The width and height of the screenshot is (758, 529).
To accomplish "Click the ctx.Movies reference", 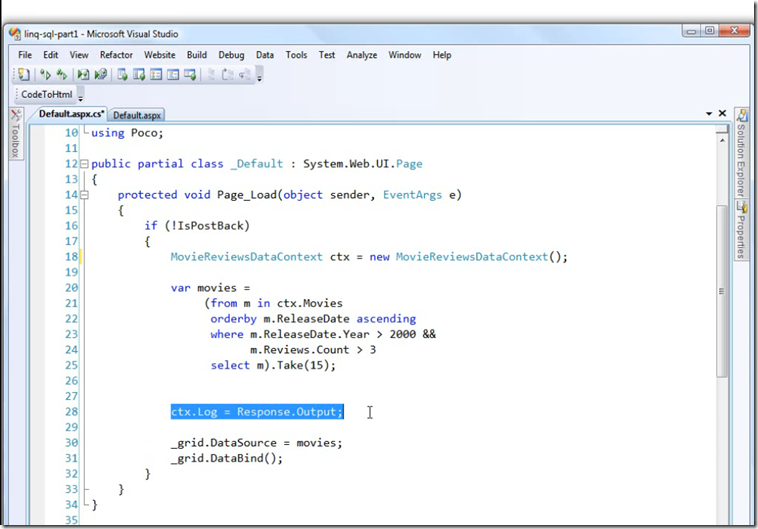I will [310, 303].
